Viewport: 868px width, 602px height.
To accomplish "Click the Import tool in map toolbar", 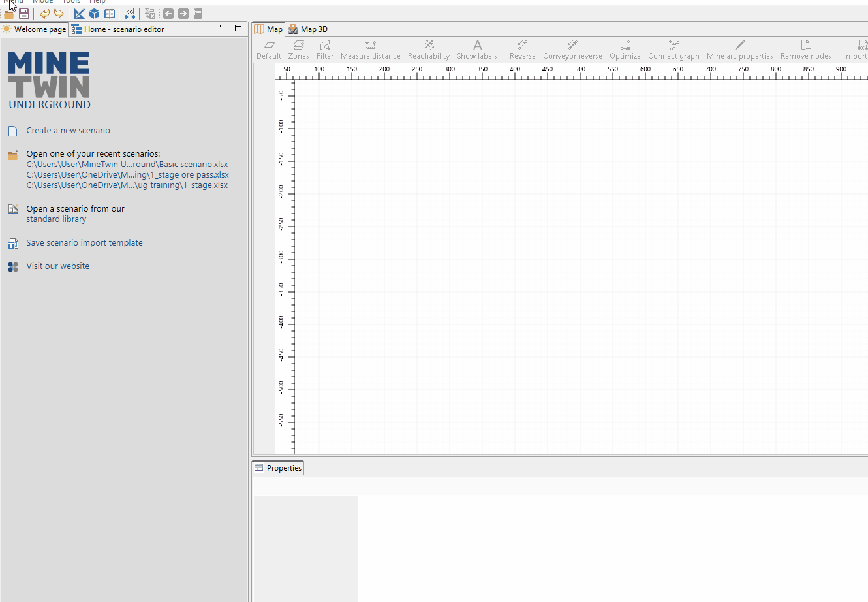I will (856, 50).
